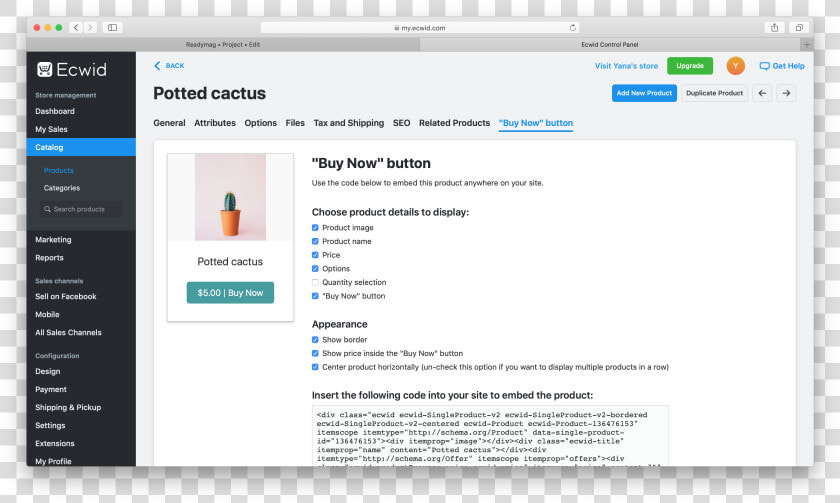This screenshot has height=503, width=840.
Task: Open Extensions in the sidebar
Action: (x=55, y=444)
